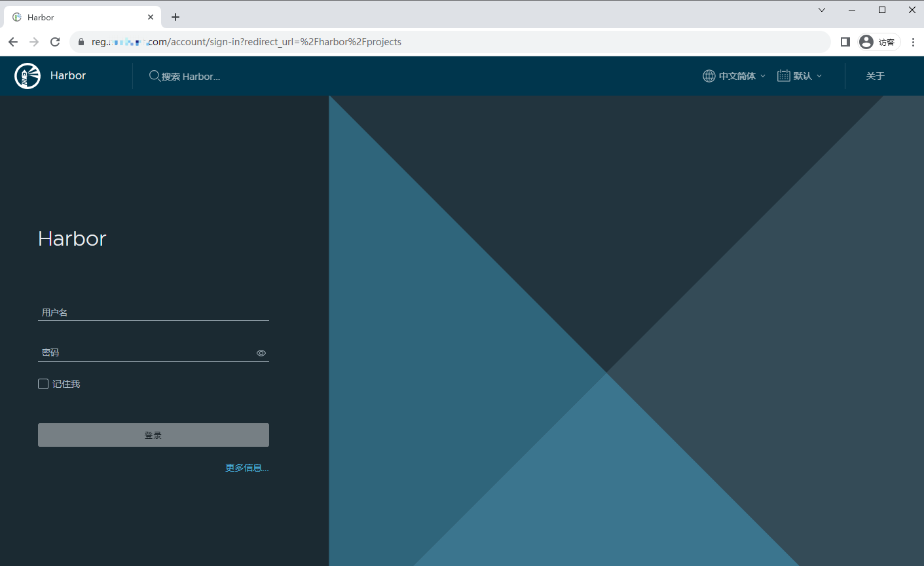924x566 pixels.
Task: Click the 登录 login button
Action: pos(153,435)
